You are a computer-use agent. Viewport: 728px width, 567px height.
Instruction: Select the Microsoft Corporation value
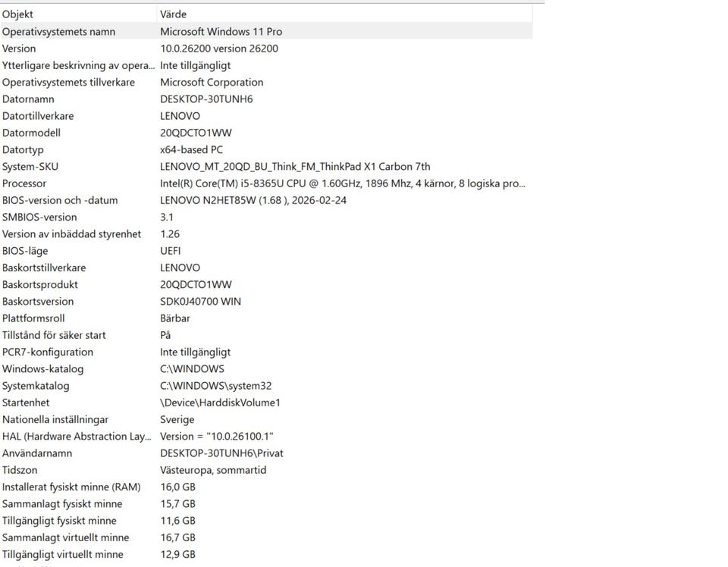pyautogui.click(x=212, y=82)
